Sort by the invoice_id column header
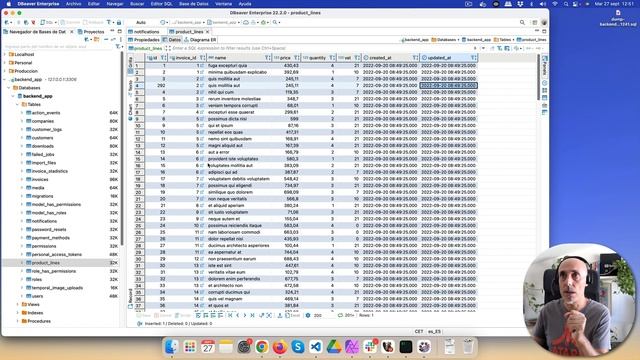 click(x=186, y=58)
